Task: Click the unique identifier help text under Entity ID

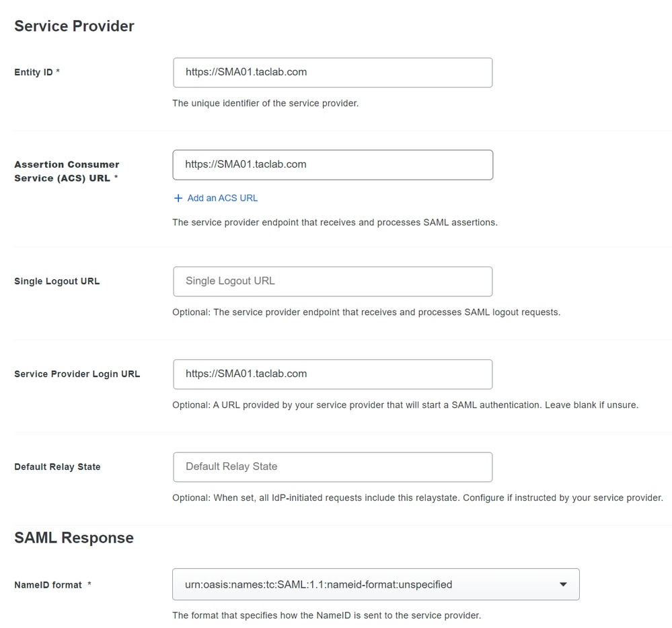Action: [265, 104]
